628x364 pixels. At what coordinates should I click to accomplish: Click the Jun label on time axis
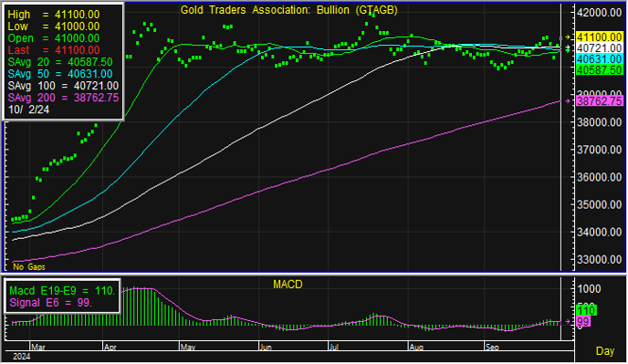267,348
